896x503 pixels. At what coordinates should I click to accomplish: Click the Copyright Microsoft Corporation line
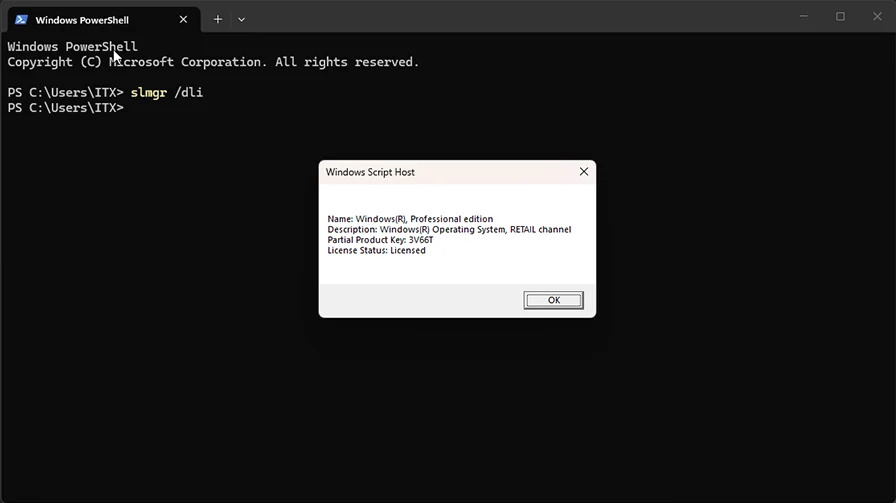[x=213, y=62]
